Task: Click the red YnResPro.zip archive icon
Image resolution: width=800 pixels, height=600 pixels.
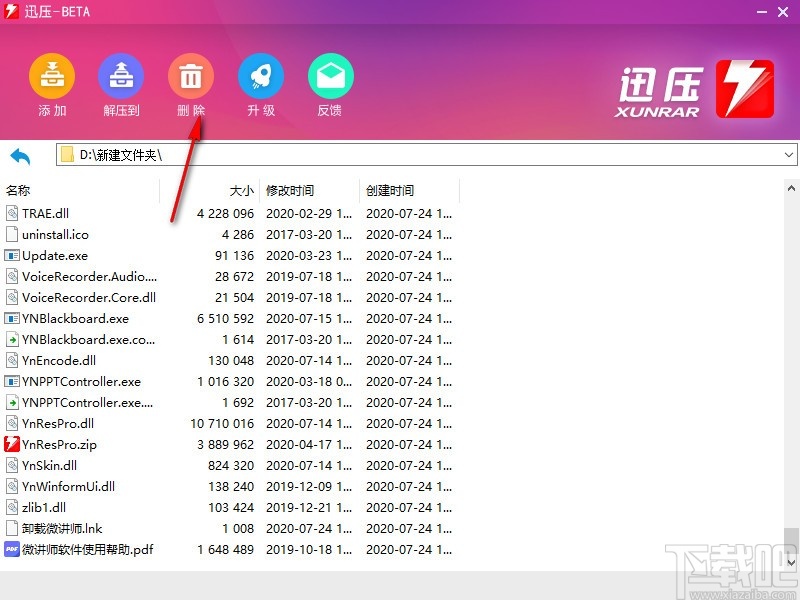Action: 14,445
